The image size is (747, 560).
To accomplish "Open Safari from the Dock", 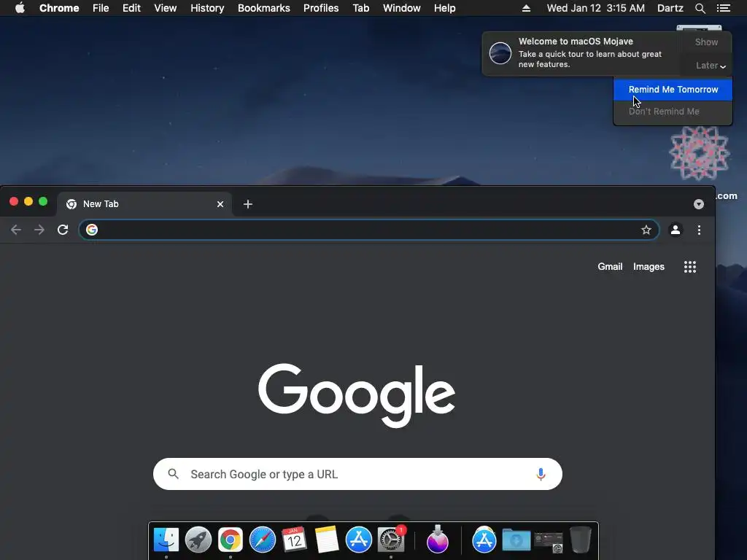I will [x=263, y=540].
